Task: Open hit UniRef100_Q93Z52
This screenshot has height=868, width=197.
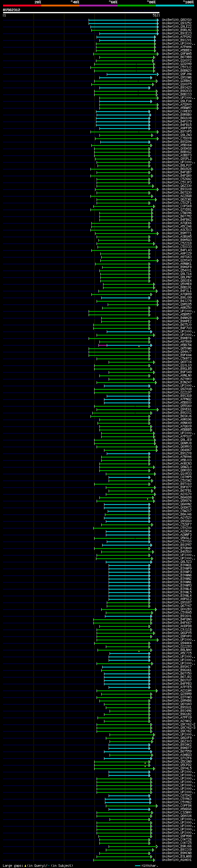Action: (177, 23)
